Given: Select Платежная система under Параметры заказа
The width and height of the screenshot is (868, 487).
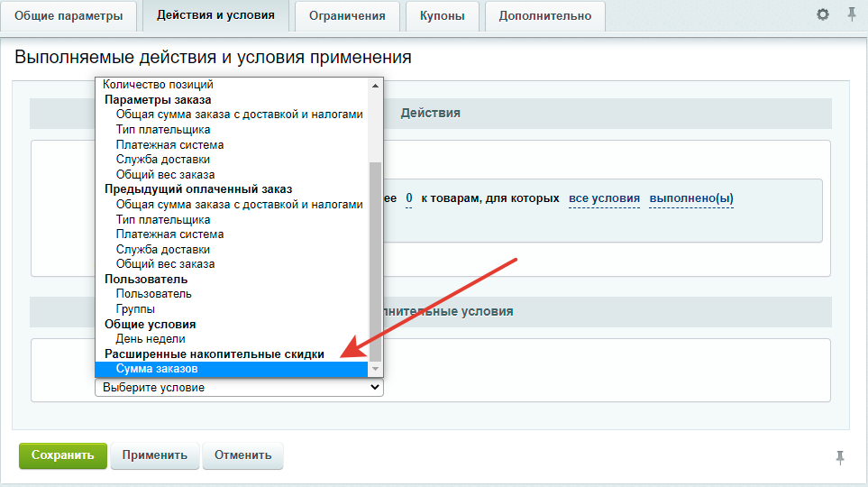Looking at the screenshot, I should pyautogui.click(x=232, y=144).
